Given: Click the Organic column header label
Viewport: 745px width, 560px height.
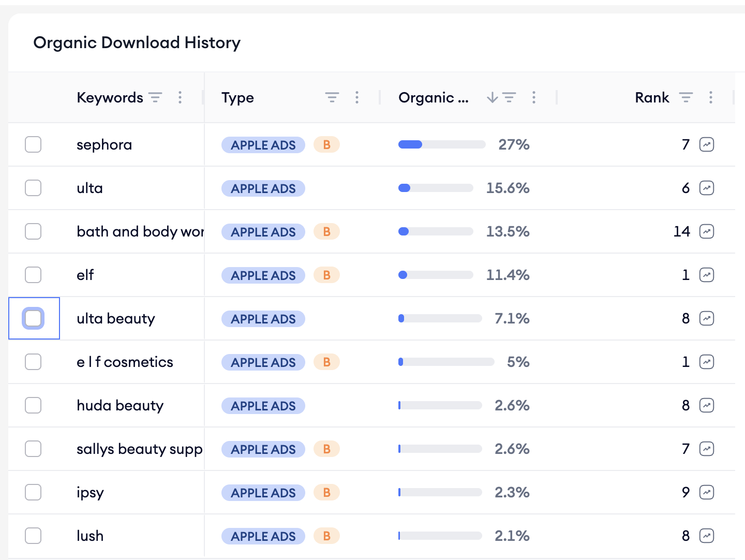Looking at the screenshot, I should [x=433, y=97].
